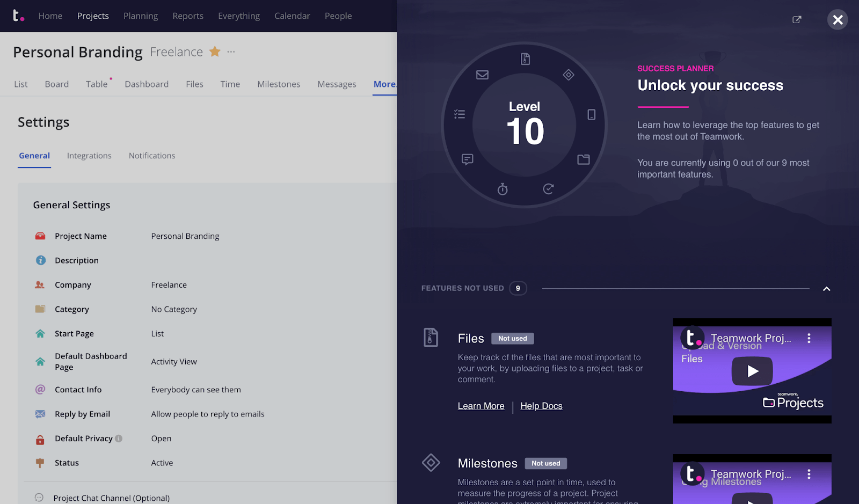Collapse the Features Not Used section
Image resolution: width=859 pixels, height=504 pixels.
pos(827,289)
